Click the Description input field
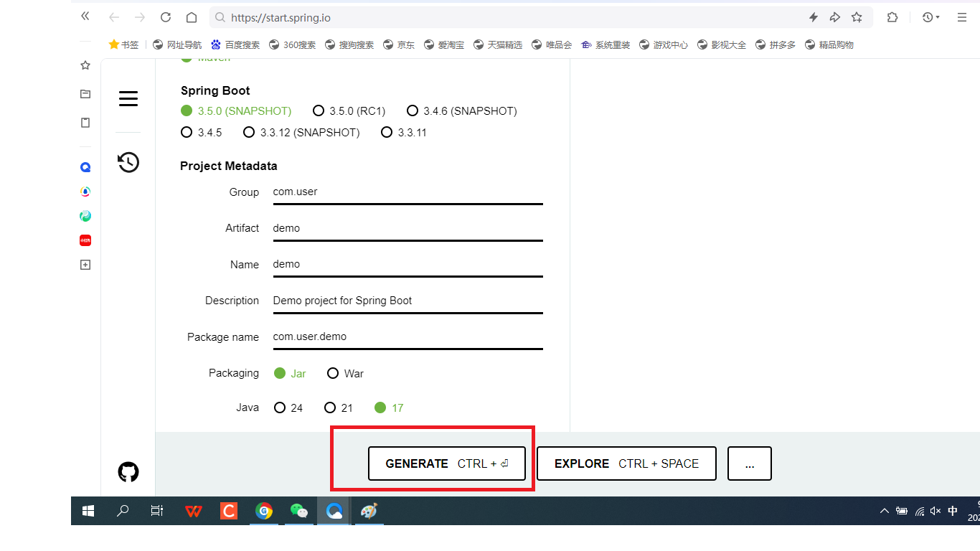Viewport: 980px width, 551px height. (x=407, y=301)
